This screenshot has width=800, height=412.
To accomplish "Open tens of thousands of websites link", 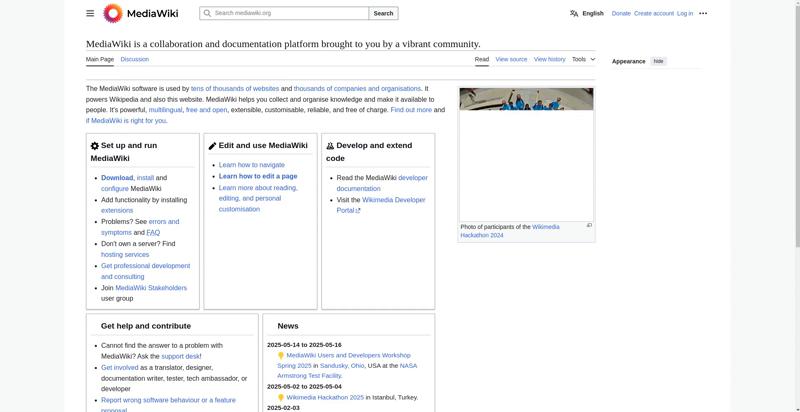I will [x=235, y=89].
